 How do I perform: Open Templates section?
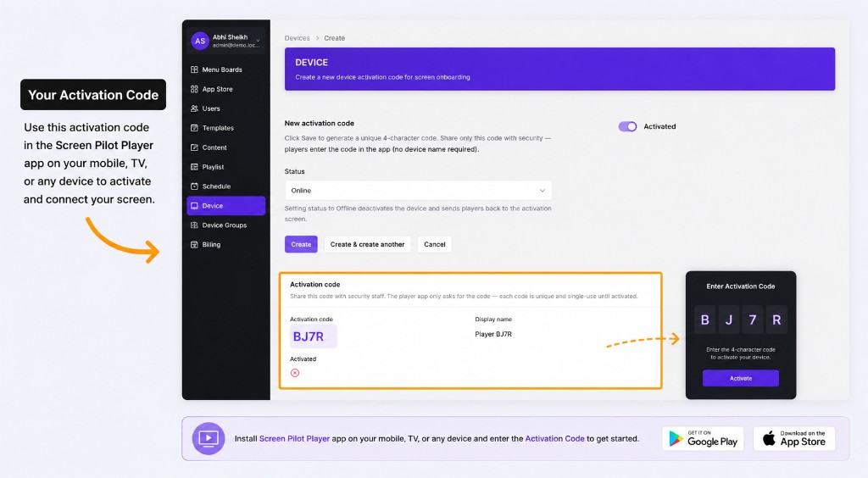point(225,128)
